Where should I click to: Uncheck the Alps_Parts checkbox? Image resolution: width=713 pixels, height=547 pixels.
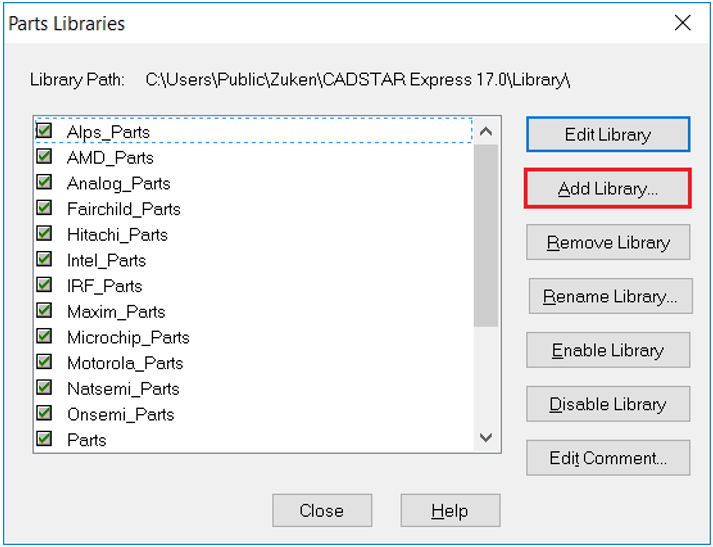(x=44, y=131)
